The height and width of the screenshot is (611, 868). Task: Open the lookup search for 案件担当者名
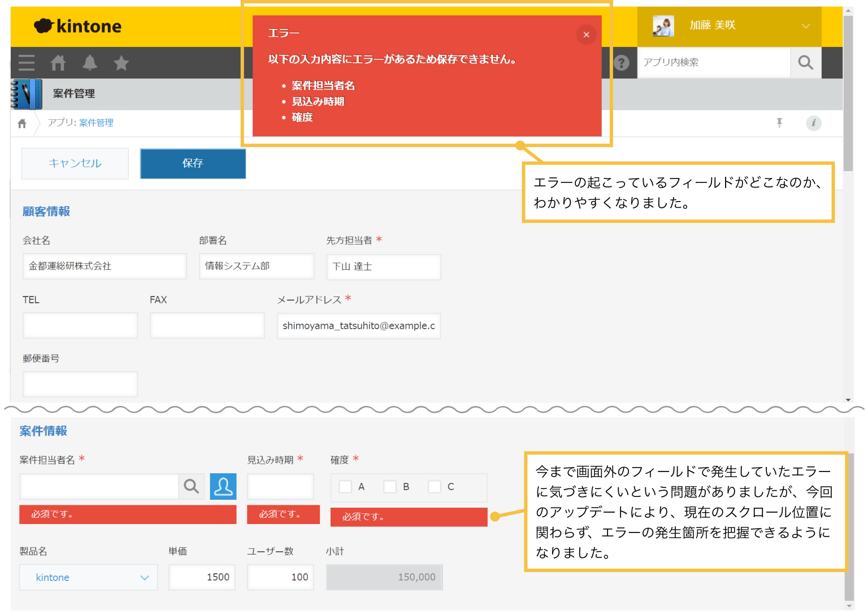(191, 486)
